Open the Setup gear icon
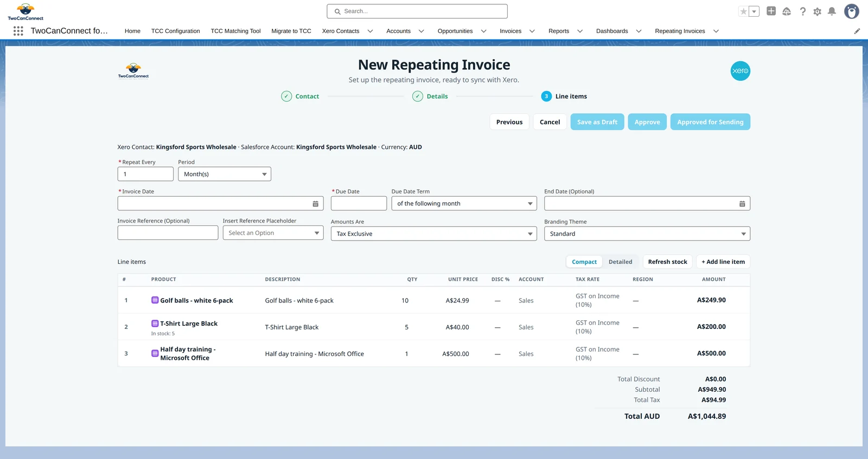 (x=818, y=11)
